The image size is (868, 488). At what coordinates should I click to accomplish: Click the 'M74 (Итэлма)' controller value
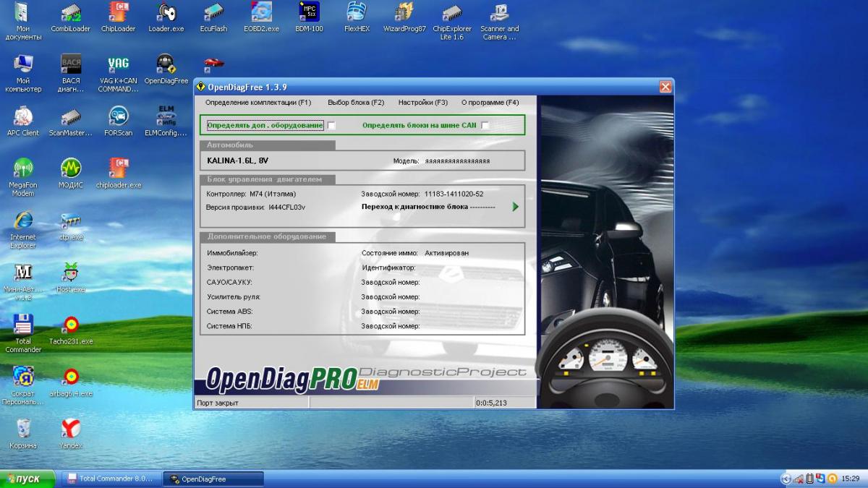tap(273, 194)
